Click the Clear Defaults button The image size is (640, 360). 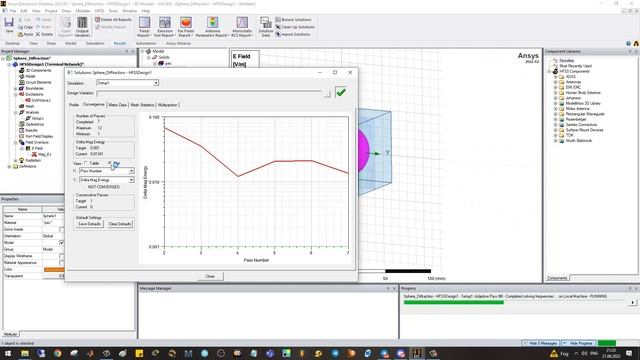[120, 224]
